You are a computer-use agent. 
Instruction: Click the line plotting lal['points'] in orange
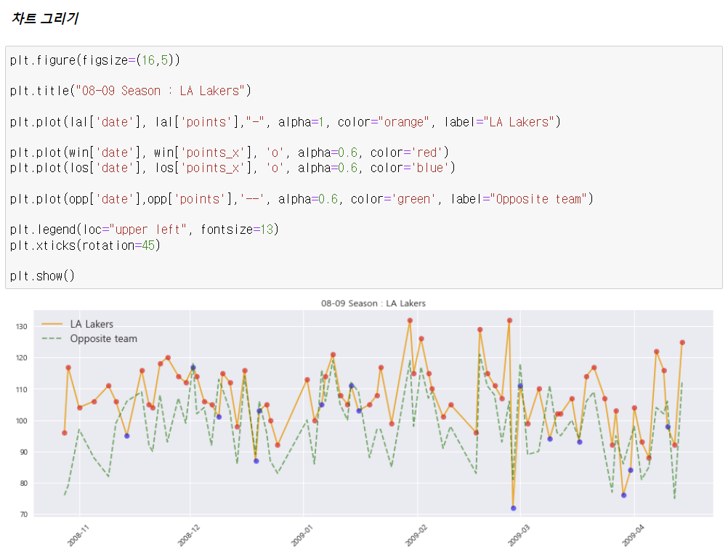point(285,122)
